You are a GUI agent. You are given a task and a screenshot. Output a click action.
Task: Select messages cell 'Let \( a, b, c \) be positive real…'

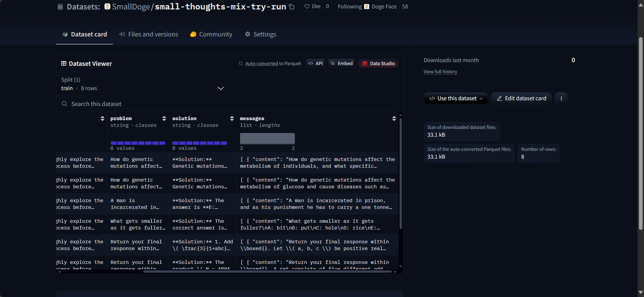point(318,245)
